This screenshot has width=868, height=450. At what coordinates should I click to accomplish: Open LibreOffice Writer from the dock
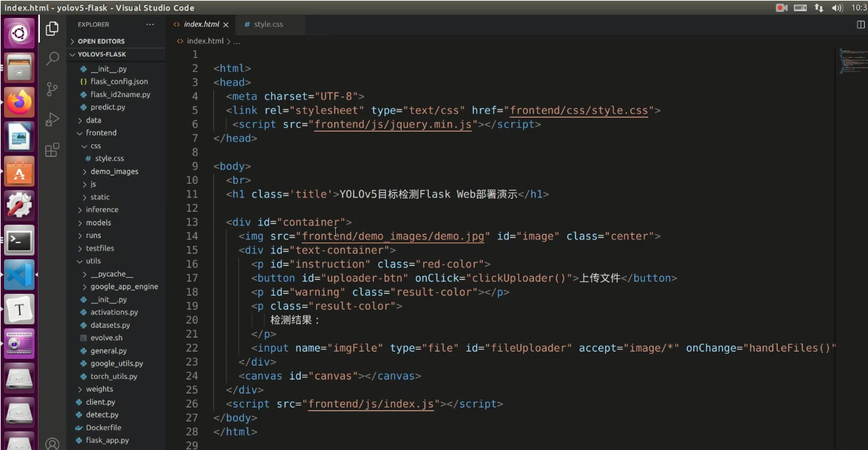click(x=19, y=137)
